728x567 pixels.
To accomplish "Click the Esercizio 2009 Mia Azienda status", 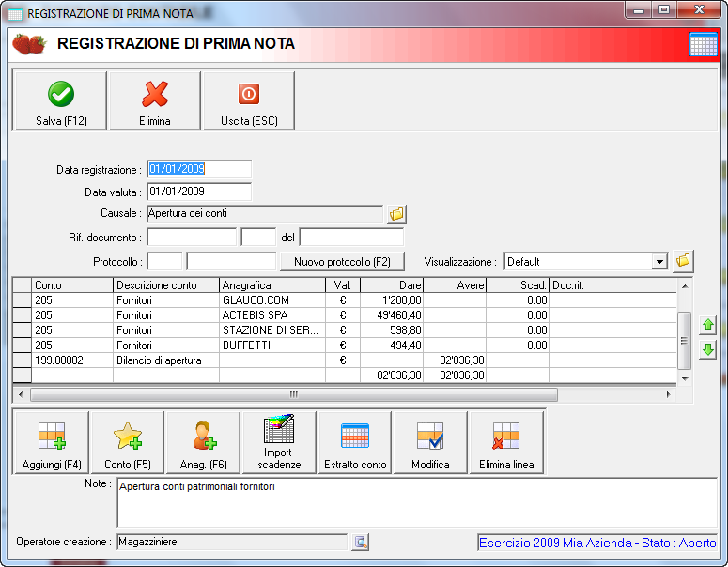I will click(x=597, y=543).
